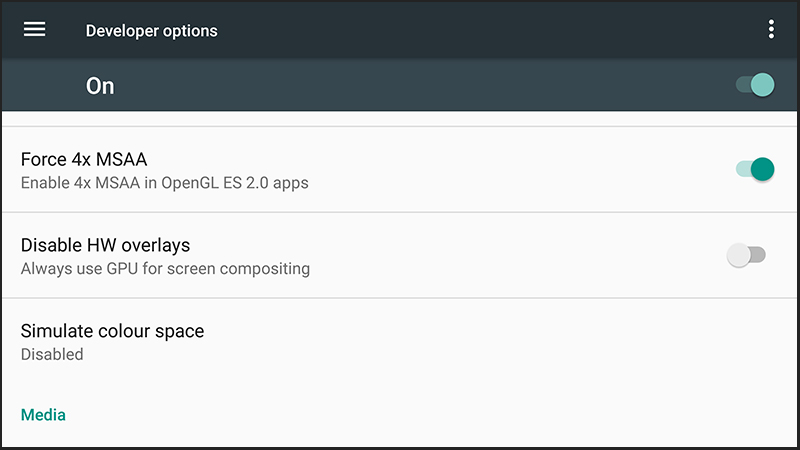Tap the grey knob of HW overlays switch
This screenshot has width=800, height=450.
tap(739, 255)
